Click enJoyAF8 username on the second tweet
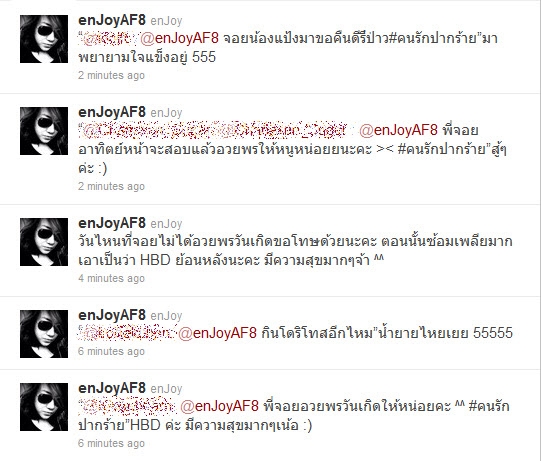 tap(112, 112)
